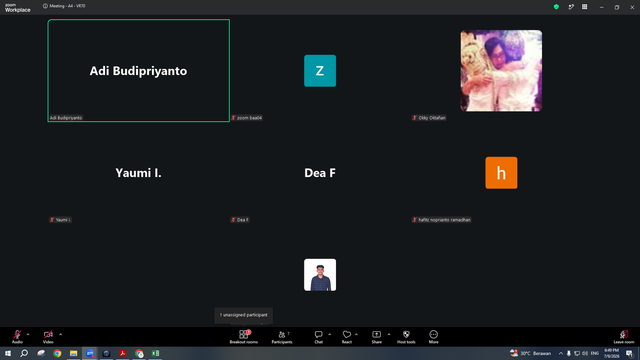Open the weather widget showing 30°C

tap(531, 353)
